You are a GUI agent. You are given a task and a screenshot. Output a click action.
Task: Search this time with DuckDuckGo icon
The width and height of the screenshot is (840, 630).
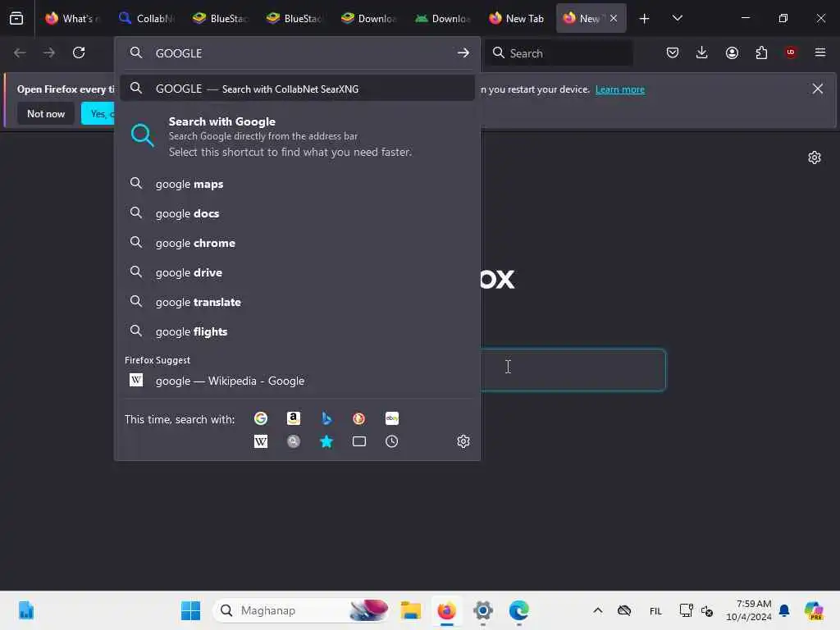(x=359, y=418)
